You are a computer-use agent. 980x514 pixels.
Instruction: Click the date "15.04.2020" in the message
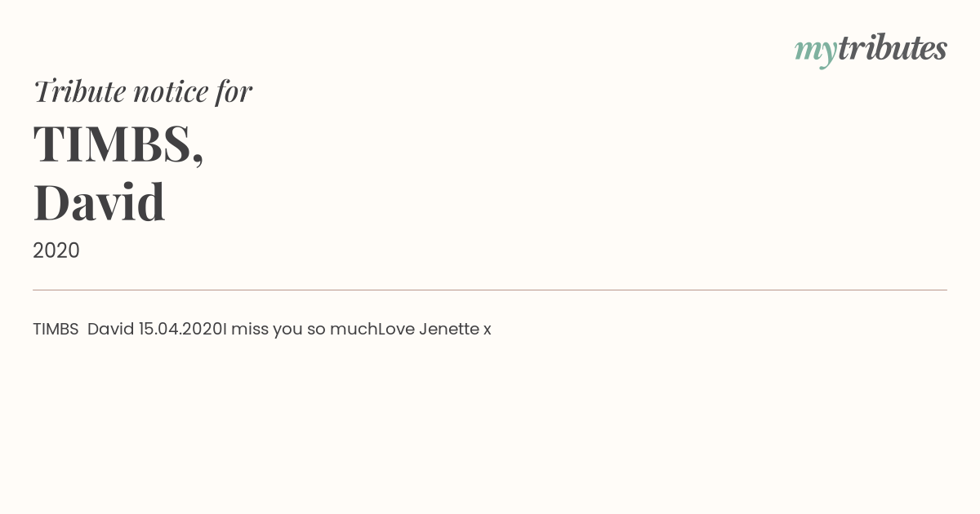180,329
